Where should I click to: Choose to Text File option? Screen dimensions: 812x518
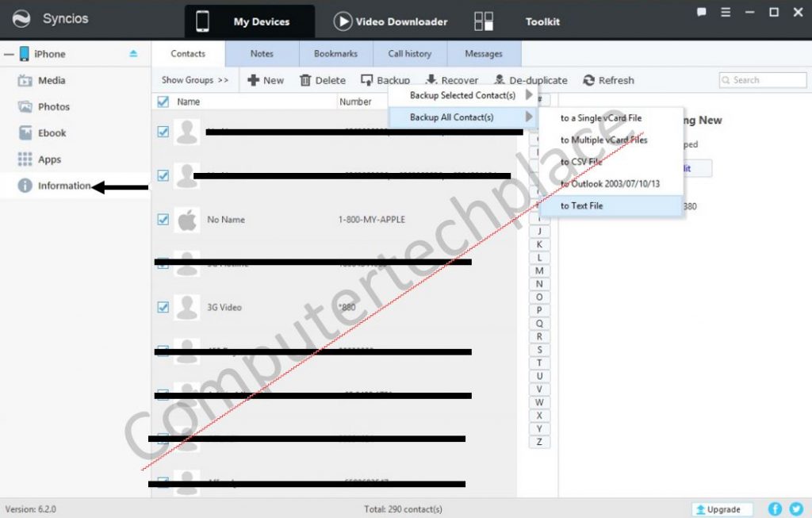pos(611,205)
